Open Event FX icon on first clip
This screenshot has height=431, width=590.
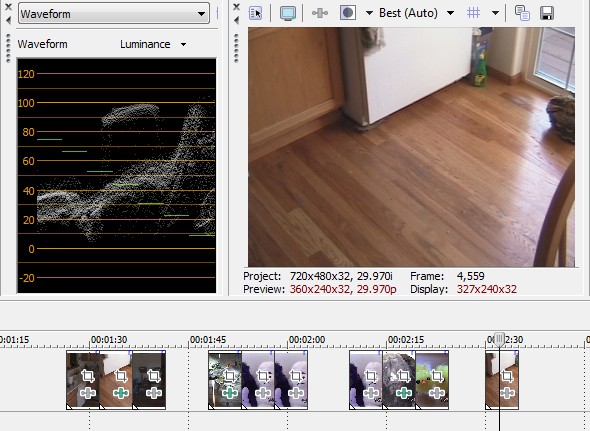[88, 393]
